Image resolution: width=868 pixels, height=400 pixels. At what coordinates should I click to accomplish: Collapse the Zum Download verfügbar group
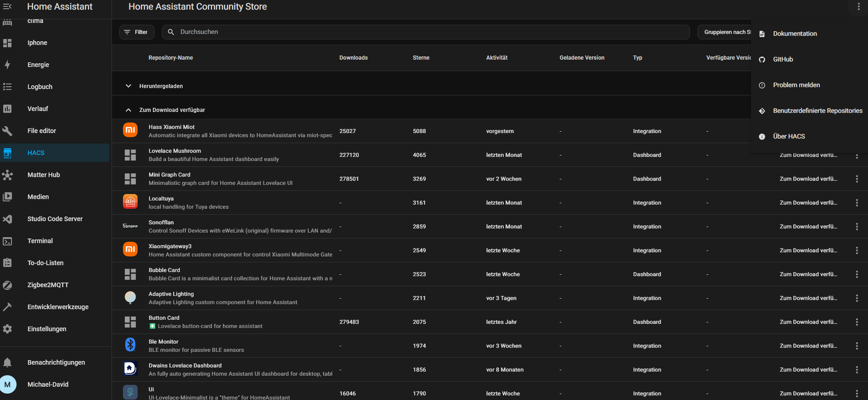click(x=128, y=110)
